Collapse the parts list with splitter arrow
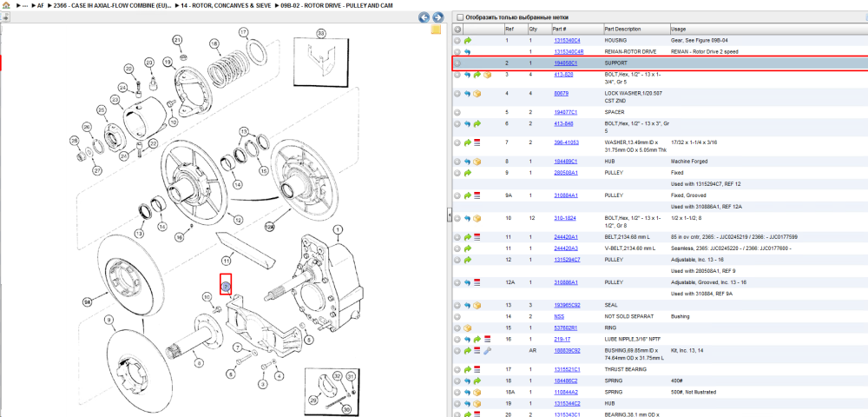The width and height of the screenshot is (868, 417). (450, 214)
